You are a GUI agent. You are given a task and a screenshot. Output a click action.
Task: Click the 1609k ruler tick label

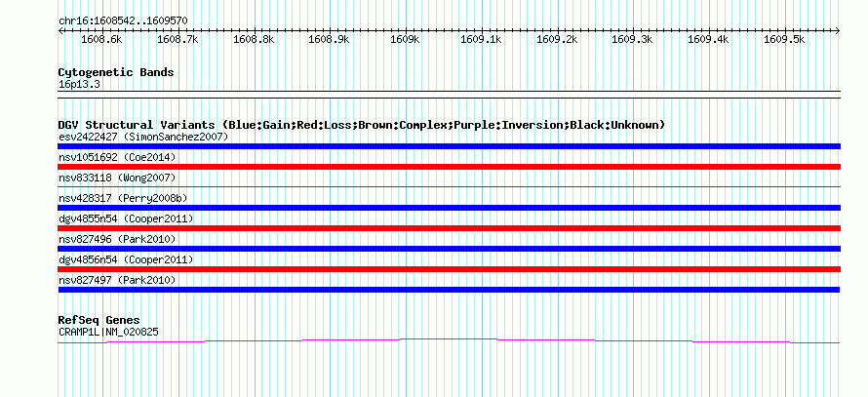[x=406, y=39]
